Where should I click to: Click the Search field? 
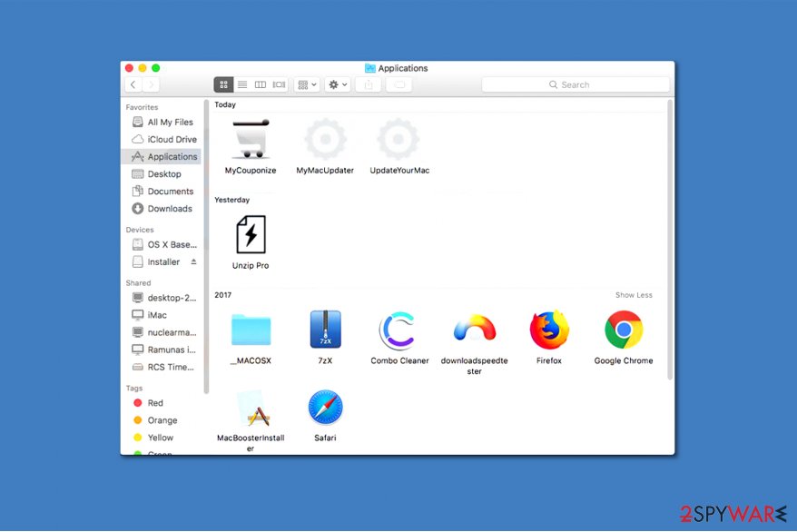pos(576,84)
